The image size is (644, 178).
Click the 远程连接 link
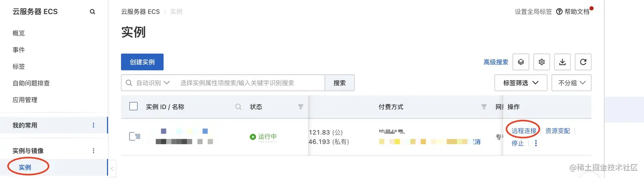(x=524, y=131)
